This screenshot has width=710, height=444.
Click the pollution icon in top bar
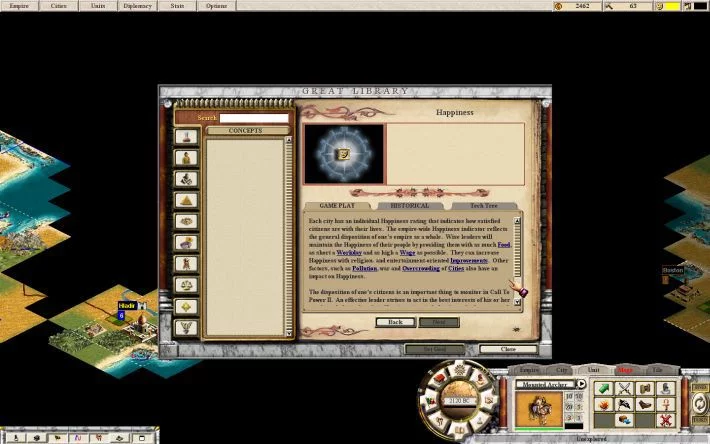pyautogui.click(x=688, y=6)
